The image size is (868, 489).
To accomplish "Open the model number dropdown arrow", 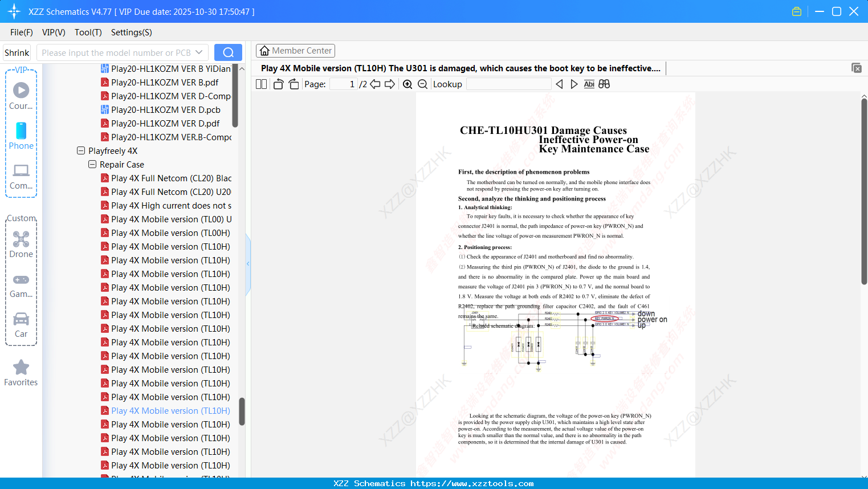I will click(199, 52).
